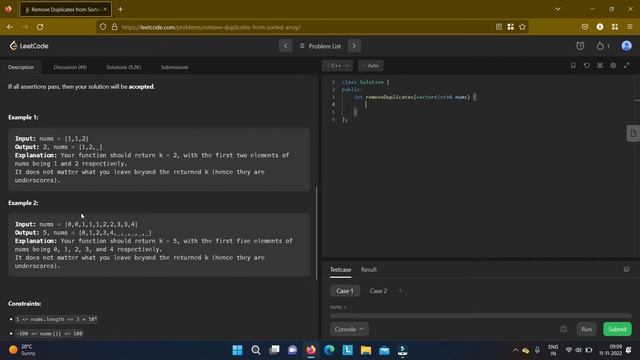Click the icon left of Run button
This screenshot has width=640, height=360.
click(x=563, y=329)
